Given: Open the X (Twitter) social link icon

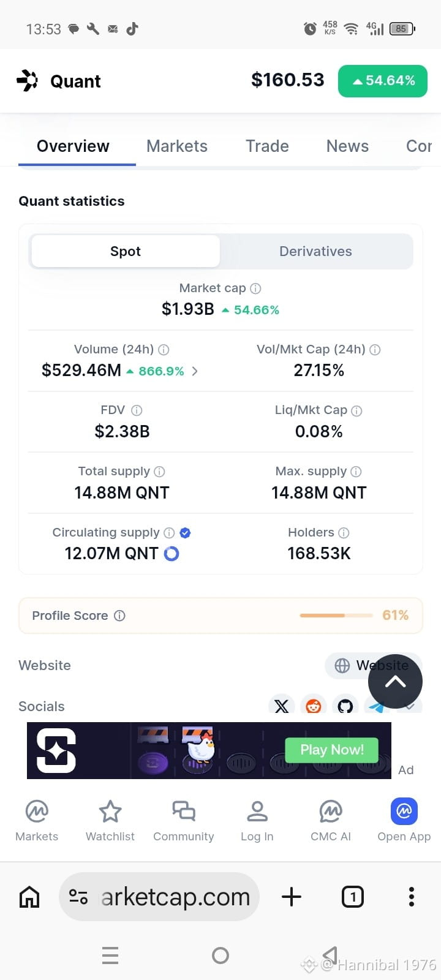Looking at the screenshot, I should tap(282, 706).
